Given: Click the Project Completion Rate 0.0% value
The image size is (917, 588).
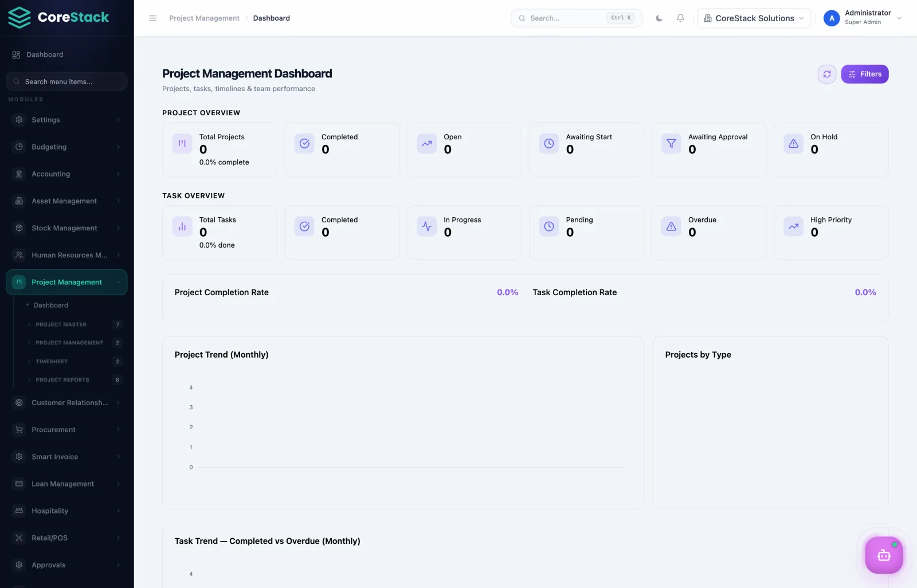Looking at the screenshot, I should click(507, 292).
